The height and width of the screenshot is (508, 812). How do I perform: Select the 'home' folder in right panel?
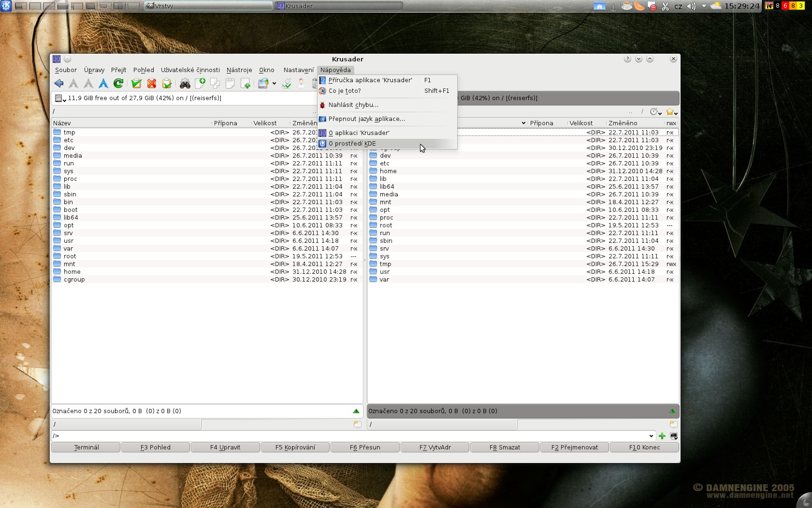coord(523,171)
